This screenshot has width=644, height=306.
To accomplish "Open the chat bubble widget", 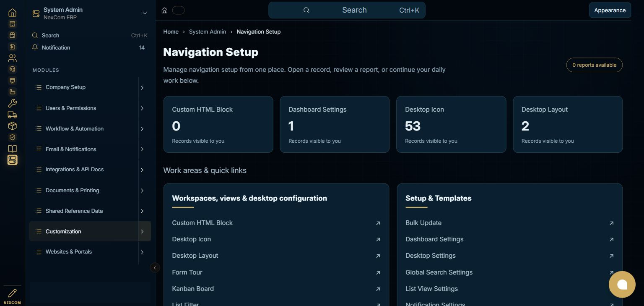I will click(622, 285).
